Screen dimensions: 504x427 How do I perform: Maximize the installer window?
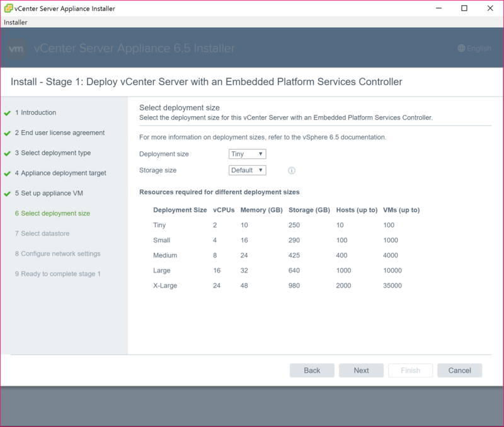coord(464,8)
